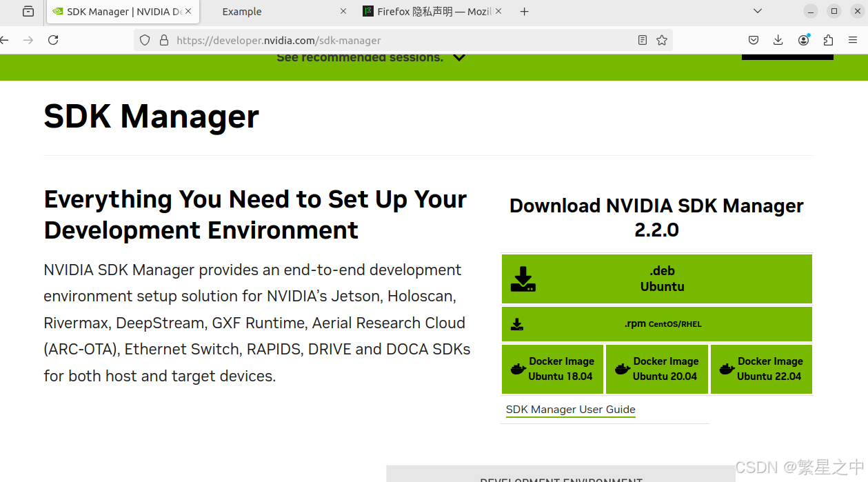This screenshot has width=868, height=482.
Task: Close the SDK Manager tab
Action: pos(188,12)
